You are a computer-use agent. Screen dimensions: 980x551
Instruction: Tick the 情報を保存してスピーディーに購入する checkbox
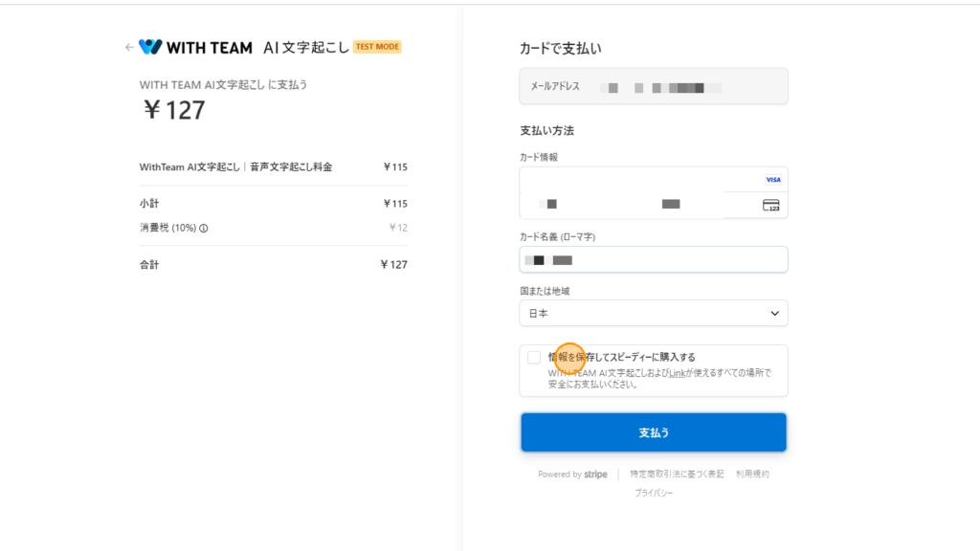tap(534, 358)
